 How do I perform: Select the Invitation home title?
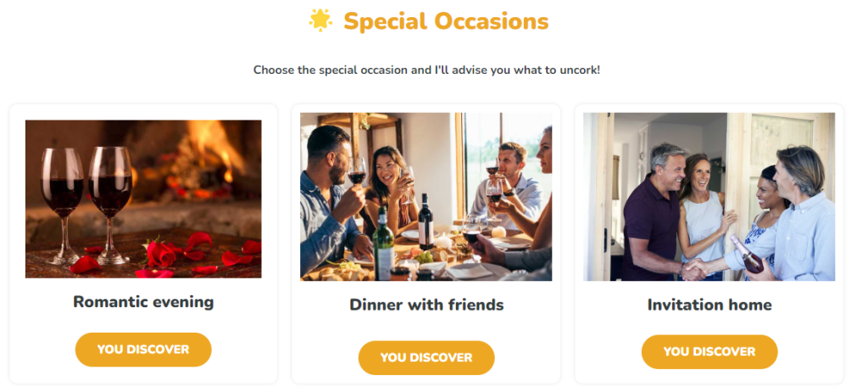709,305
